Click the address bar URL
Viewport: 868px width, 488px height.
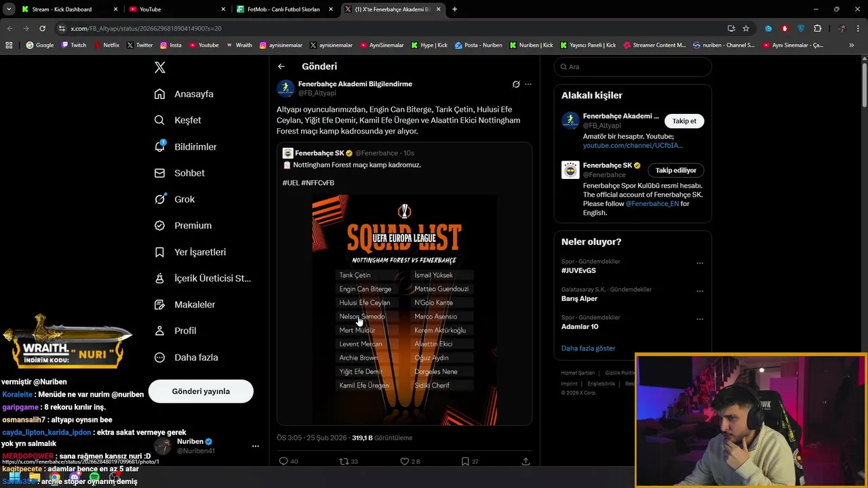[146, 28]
